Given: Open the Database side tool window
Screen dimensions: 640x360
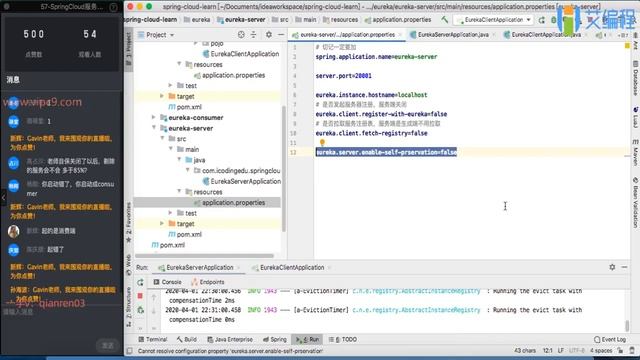Looking at the screenshot, I should [x=636, y=78].
